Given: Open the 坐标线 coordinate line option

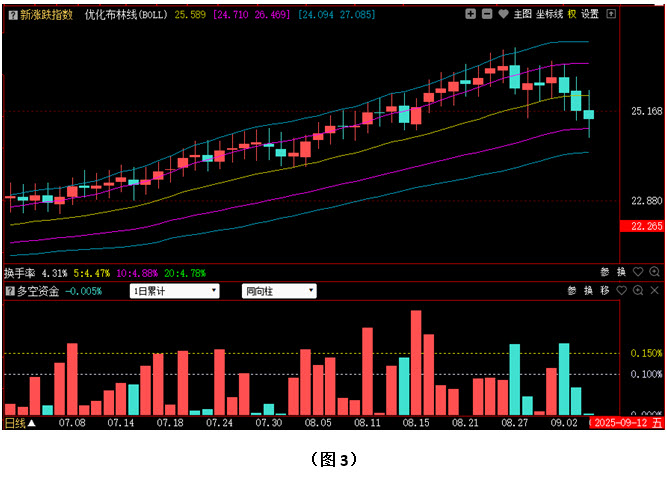Looking at the screenshot, I should pyautogui.click(x=549, y=14).
